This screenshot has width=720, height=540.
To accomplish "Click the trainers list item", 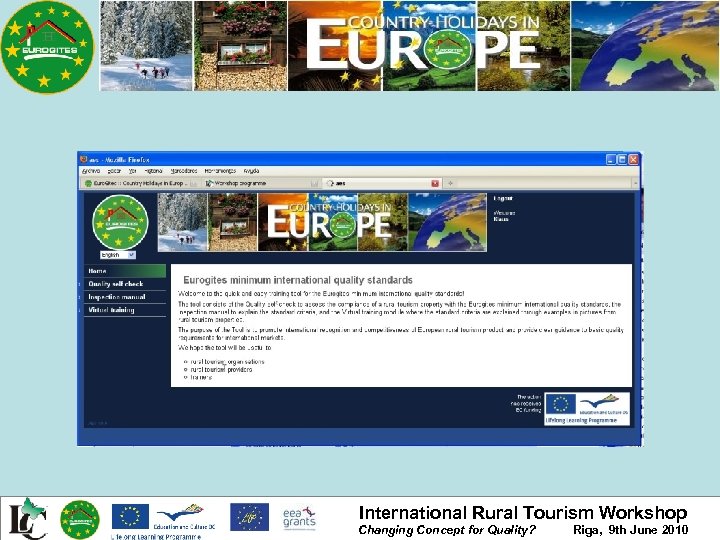I will 201,377.
